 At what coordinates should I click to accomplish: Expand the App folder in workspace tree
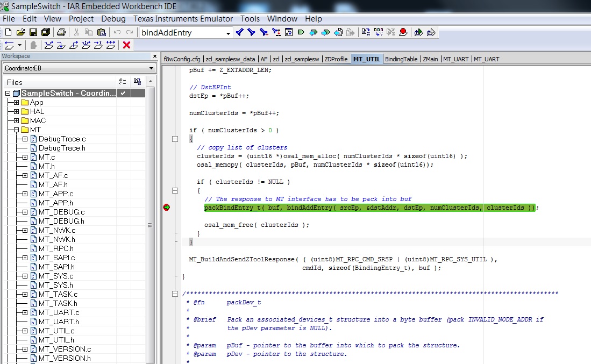pyautogui.click(x=16, y=103)
